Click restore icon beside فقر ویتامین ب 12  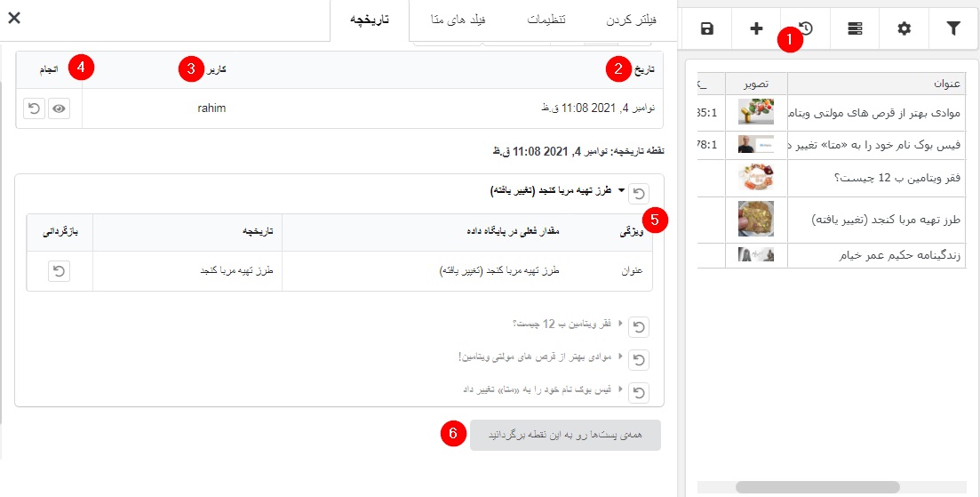(x=639, y=326)
